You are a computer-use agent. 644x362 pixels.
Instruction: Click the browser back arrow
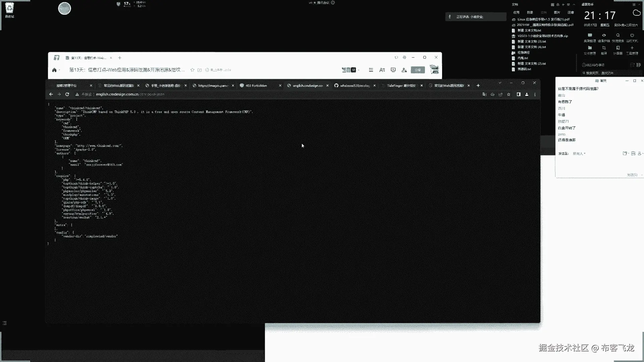pos(51,95)
